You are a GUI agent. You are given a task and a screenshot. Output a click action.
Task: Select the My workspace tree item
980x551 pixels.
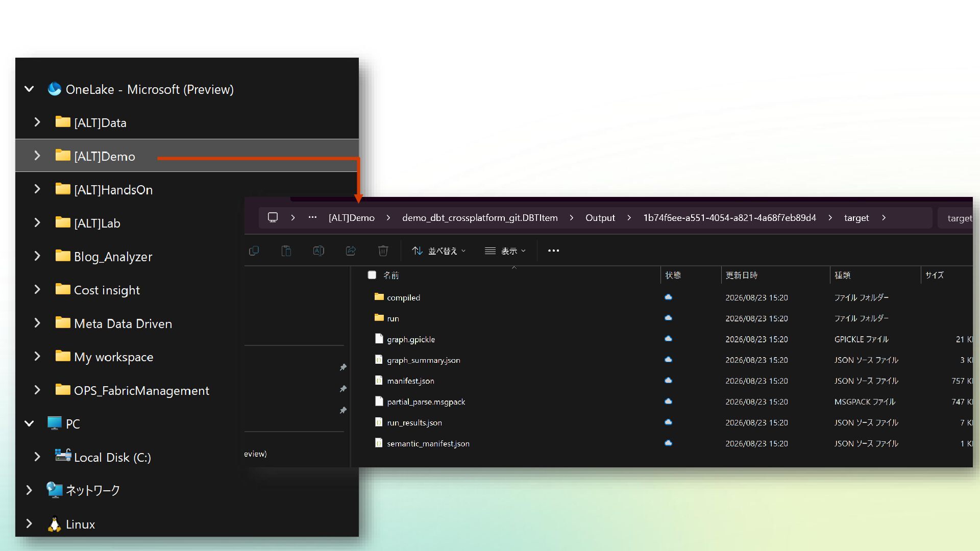pos(130,357)
